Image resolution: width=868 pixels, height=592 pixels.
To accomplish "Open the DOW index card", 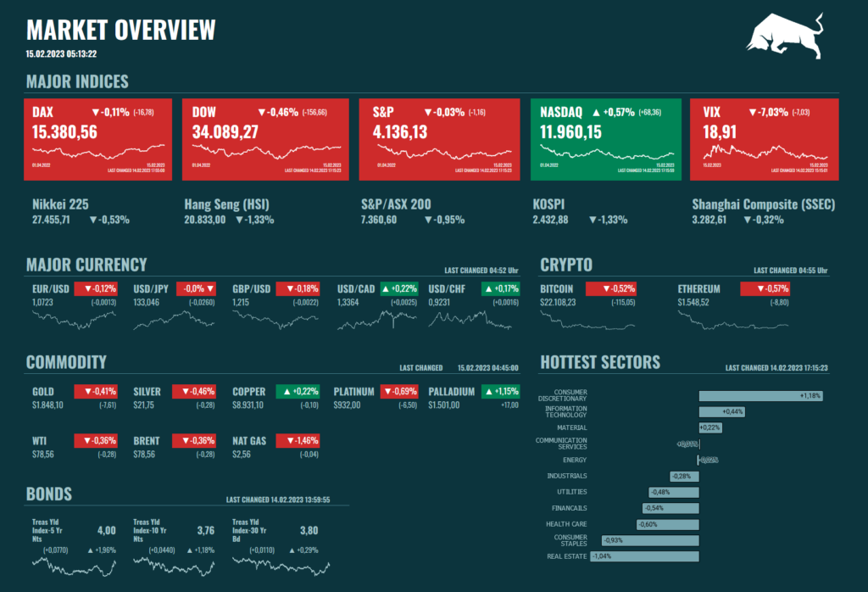I will tap(265, 140).
